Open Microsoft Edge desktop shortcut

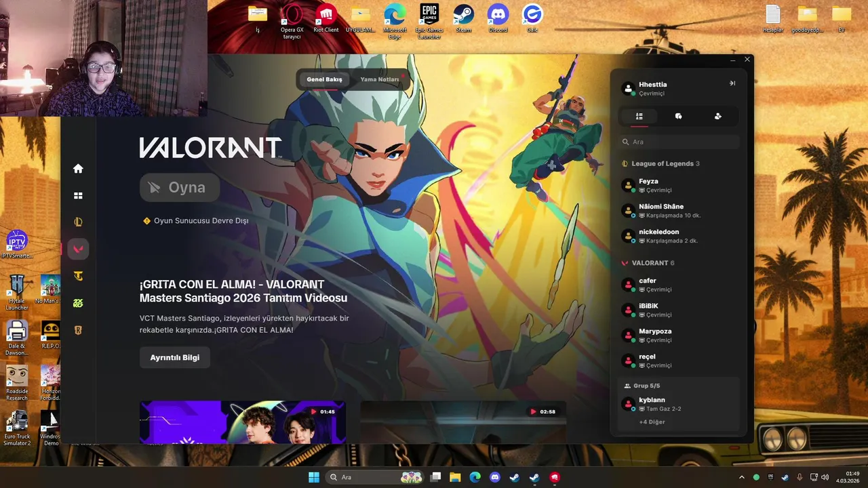tap(395, 20)
